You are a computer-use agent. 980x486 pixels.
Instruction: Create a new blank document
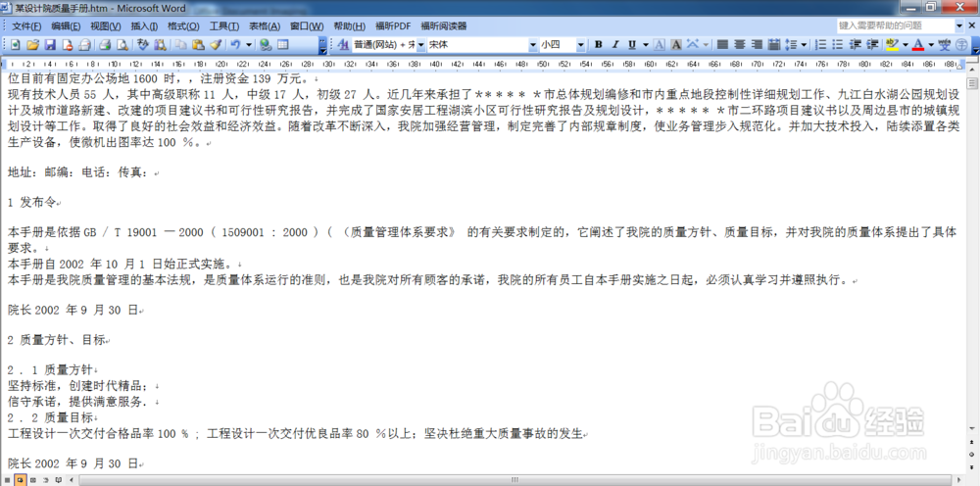(15, 44)
